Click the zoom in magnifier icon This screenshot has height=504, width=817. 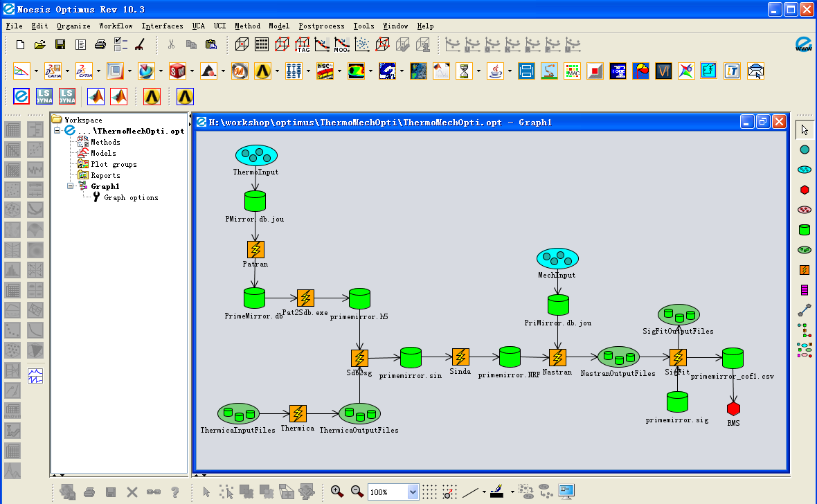click(337, 492)
